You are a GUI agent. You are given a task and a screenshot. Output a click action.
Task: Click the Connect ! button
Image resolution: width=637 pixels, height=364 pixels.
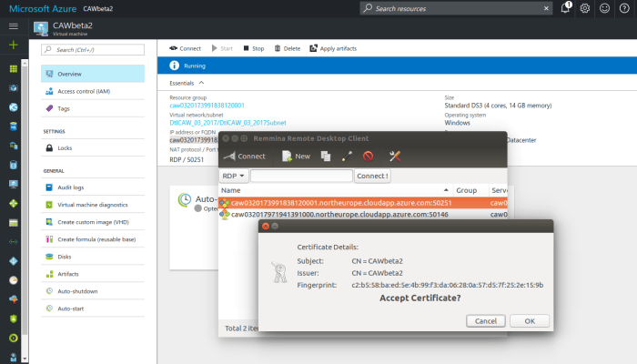tap(372, 176)
